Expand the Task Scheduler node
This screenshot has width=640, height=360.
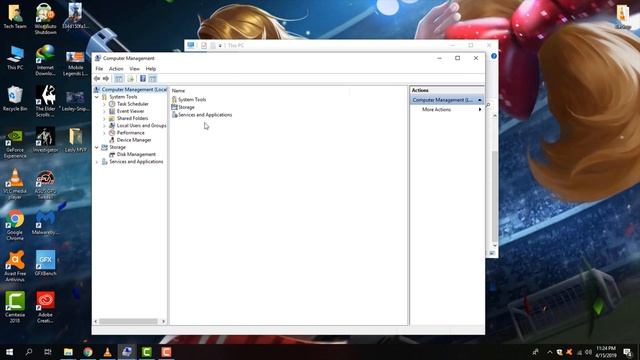point(104,104)
